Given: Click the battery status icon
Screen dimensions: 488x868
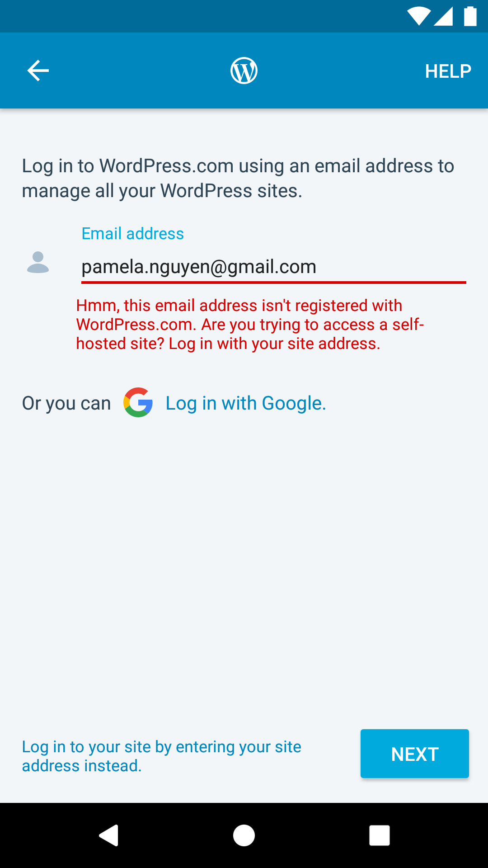Looking at the screenshot, I should (470, 16).
